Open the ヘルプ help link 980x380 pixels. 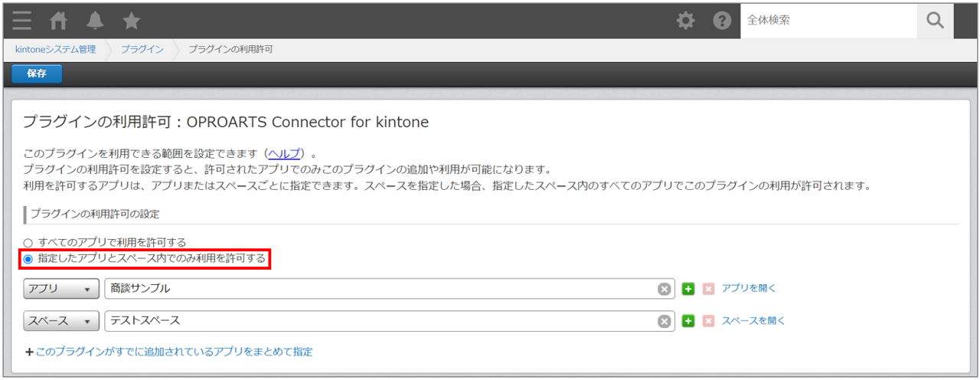pyautogui.click(x=284, y=153)
